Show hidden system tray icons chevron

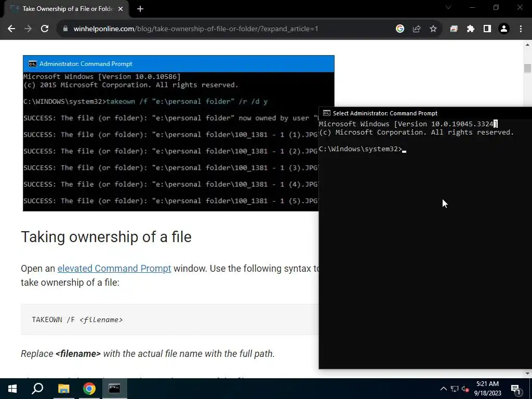(444, 389)
